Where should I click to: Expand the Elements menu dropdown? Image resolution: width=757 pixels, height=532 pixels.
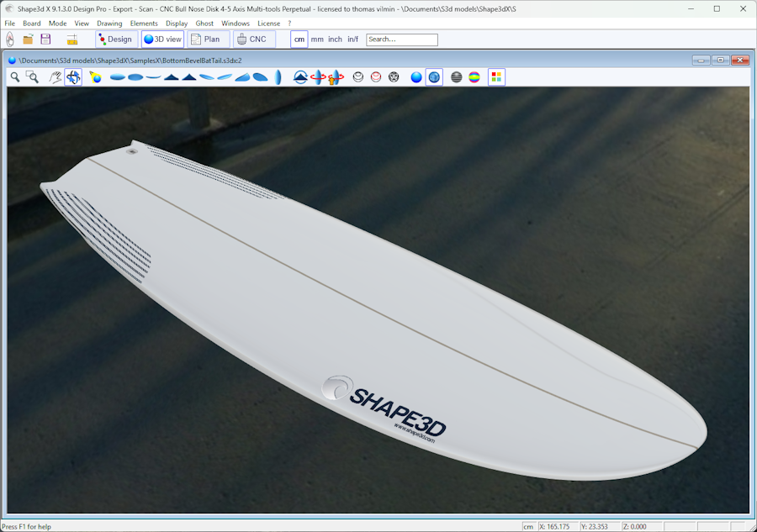click(x=144, y=24)
